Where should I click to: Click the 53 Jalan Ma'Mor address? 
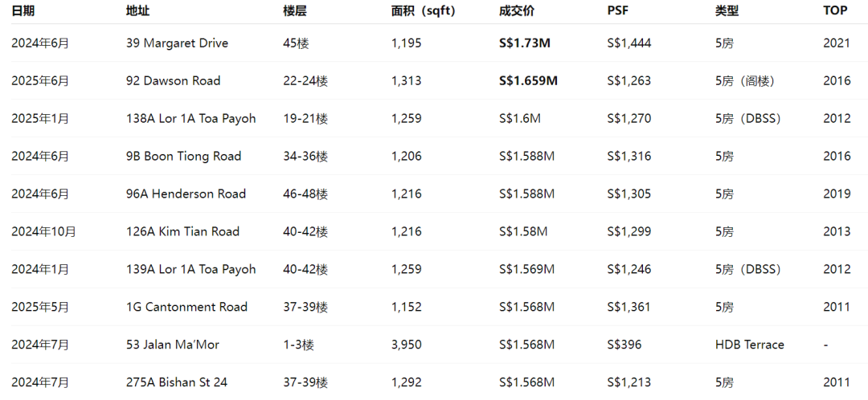pyautogui.click(x=173, y=345)
